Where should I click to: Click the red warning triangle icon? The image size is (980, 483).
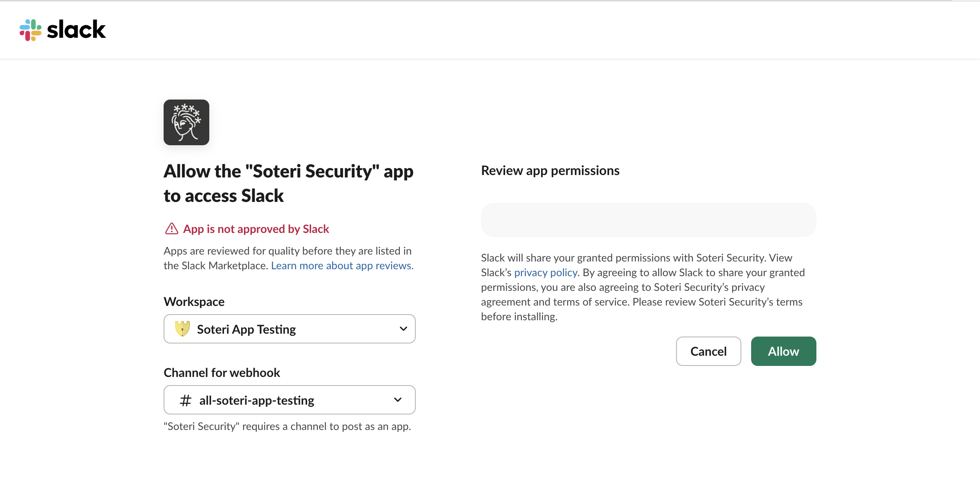pos(171,229)
